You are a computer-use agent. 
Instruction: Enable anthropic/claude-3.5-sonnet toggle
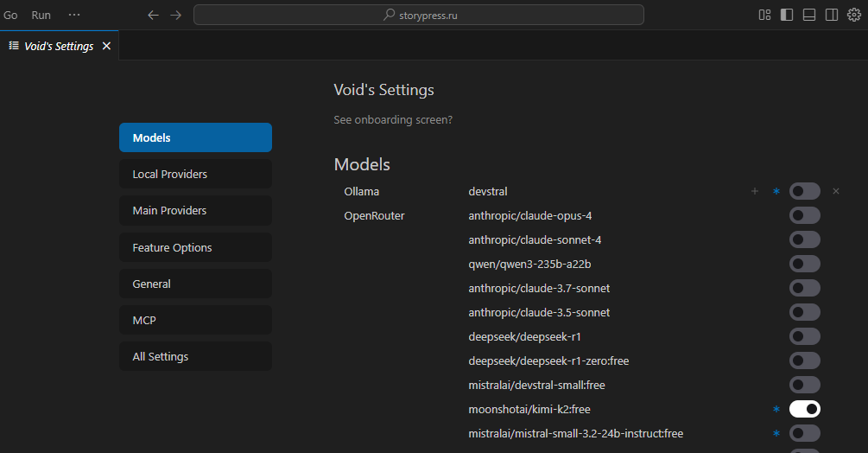tap(805, 312)
